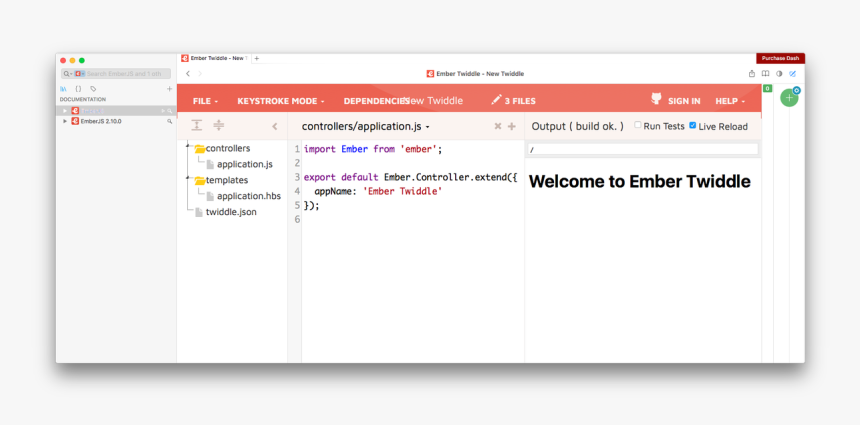Open the share icon in the window toolbar

[752, 73]
